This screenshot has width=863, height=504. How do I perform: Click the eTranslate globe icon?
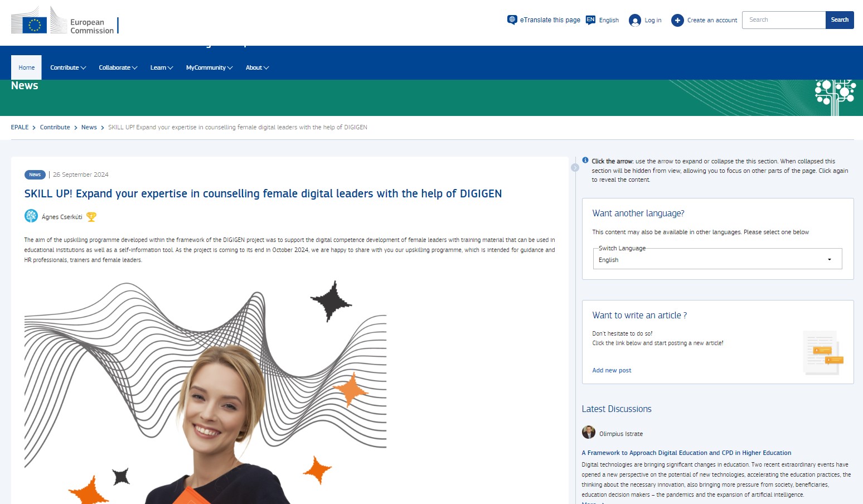pos(512,20)
